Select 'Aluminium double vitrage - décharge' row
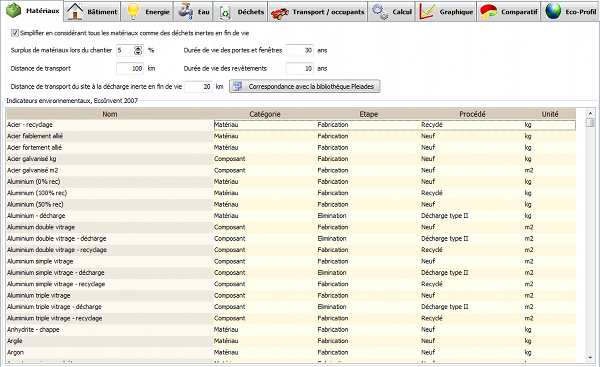 (x=291, y=239)
